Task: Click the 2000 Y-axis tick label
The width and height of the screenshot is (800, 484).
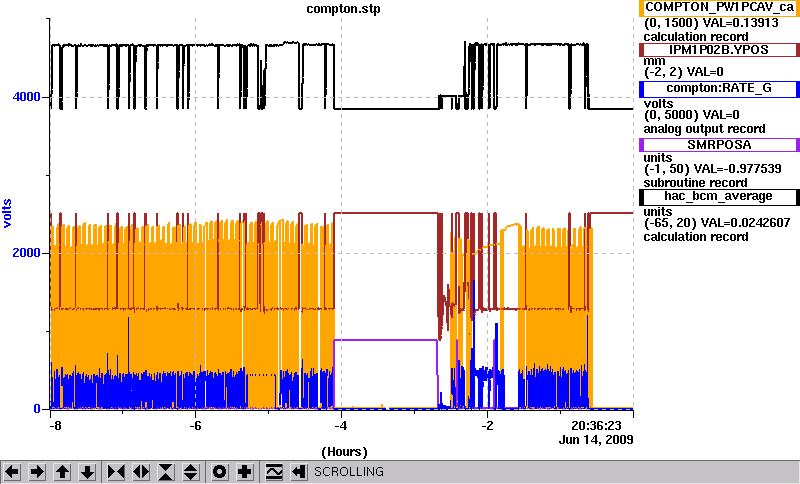Action: point(27,253)
